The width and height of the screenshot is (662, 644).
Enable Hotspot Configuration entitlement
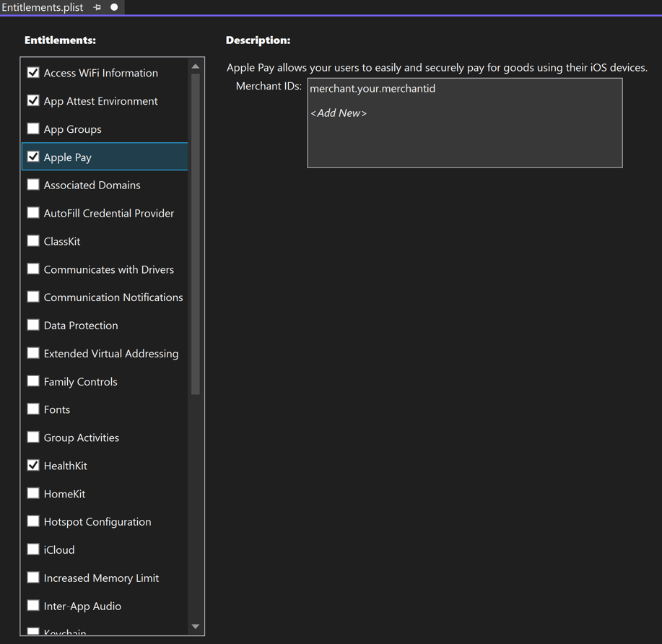point(33,521)
